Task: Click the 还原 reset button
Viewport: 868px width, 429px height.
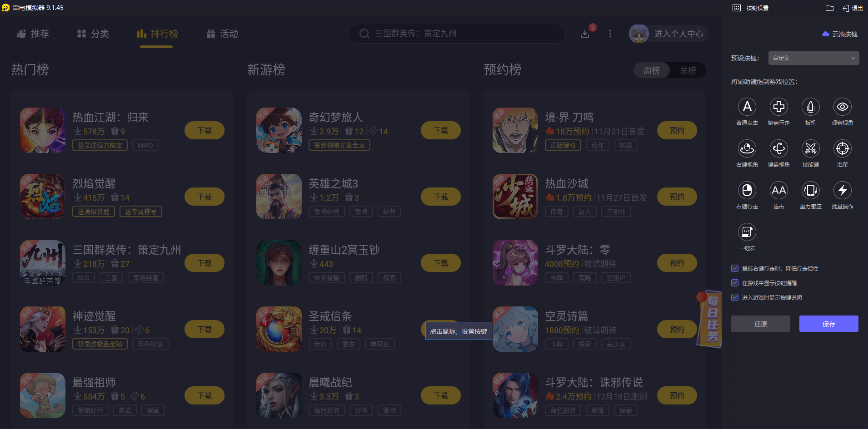Action: [x=760, y=324]
